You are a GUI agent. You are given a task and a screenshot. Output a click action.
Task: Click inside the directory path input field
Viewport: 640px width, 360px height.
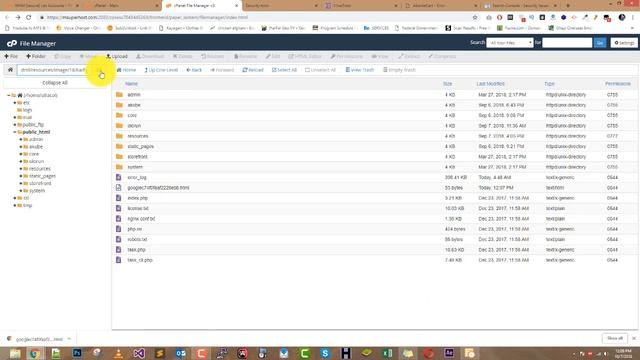coord(54,70)
